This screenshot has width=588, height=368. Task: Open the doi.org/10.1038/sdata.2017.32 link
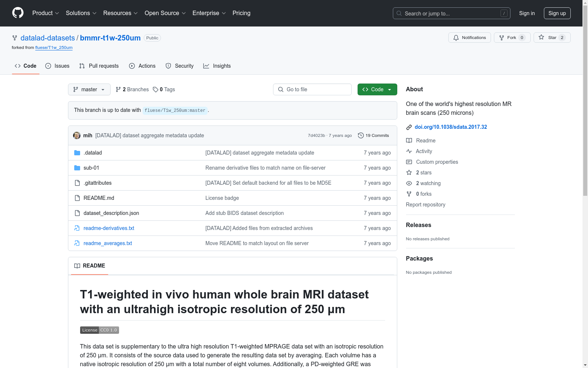(451, 127)
